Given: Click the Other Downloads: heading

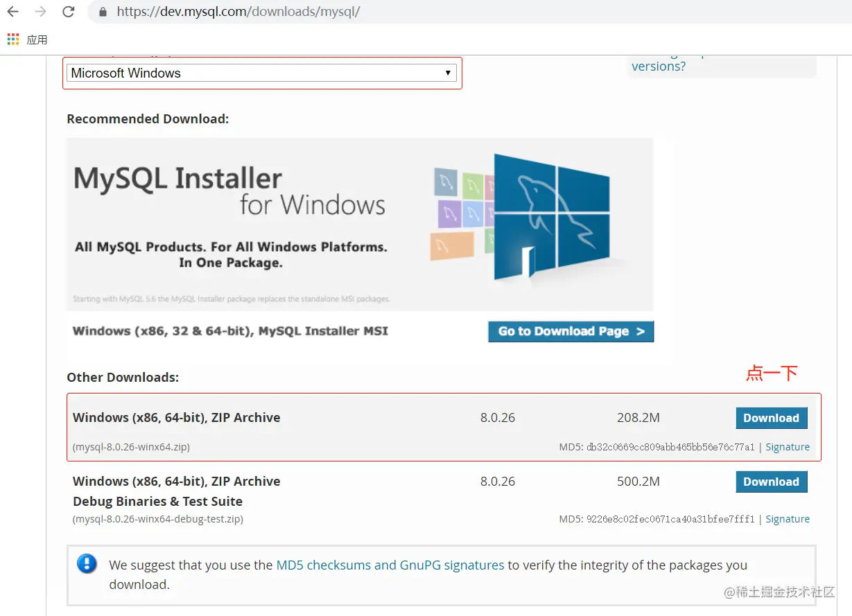Looking at the screenshot, I should click(123, 378).
